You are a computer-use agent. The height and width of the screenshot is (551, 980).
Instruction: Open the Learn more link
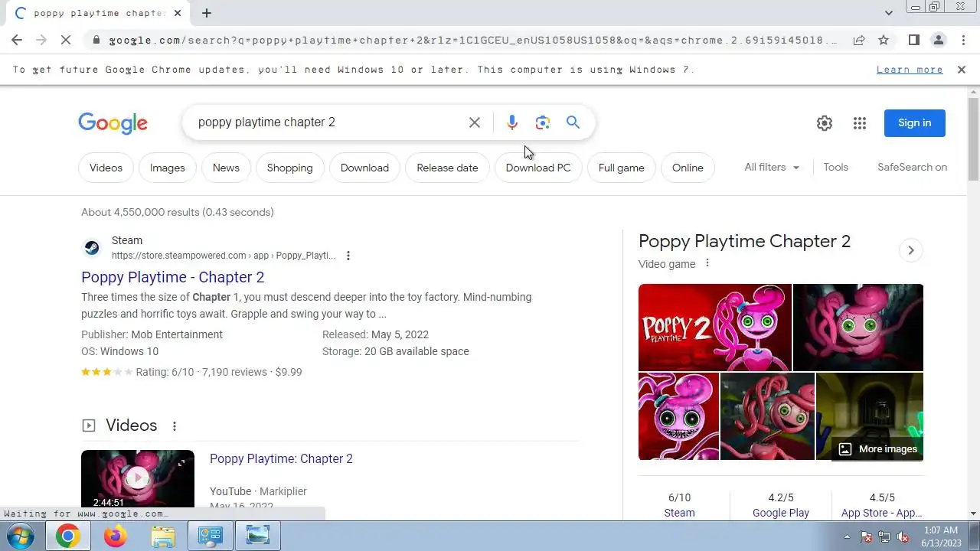pos(910,70)
